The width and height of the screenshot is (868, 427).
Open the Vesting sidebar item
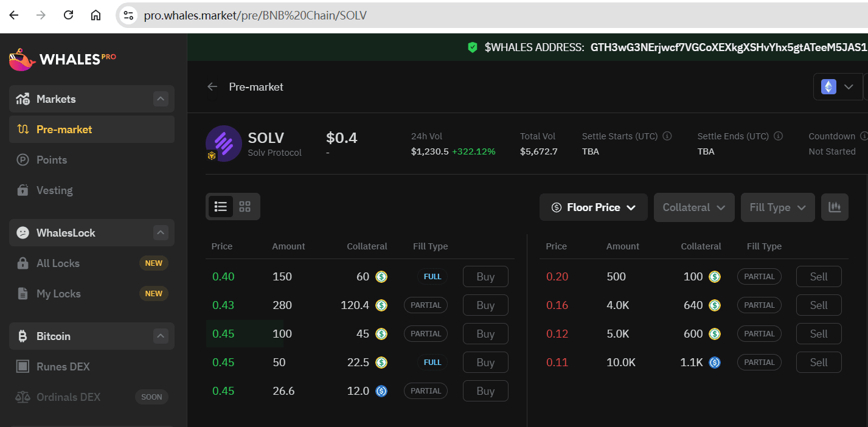pos(92,190)
